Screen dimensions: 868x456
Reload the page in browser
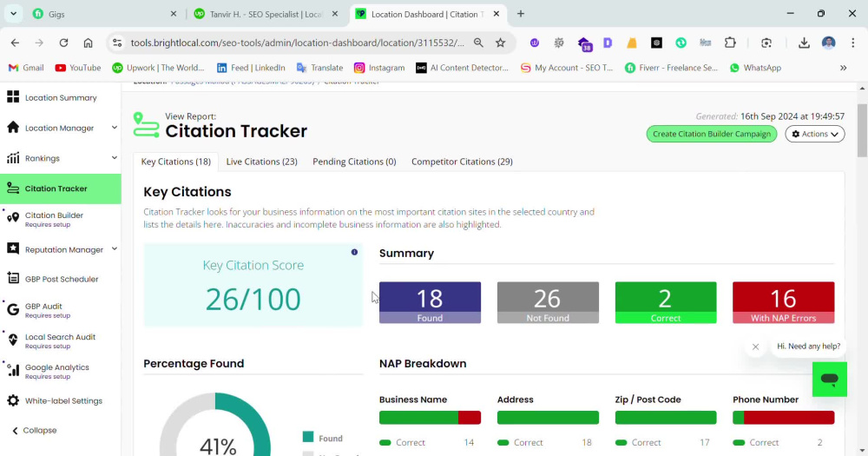[63, 43]
